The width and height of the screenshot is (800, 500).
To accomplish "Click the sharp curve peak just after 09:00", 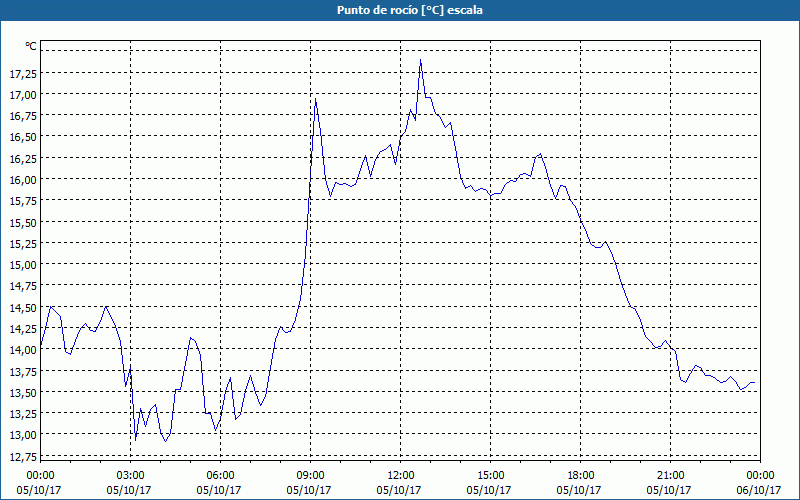I will tap(316, 99).
